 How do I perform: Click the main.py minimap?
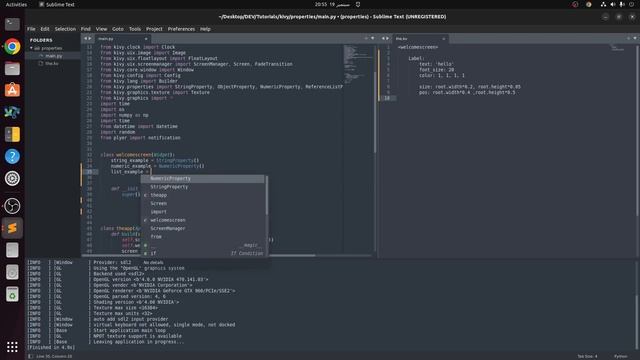click(358, 65)
